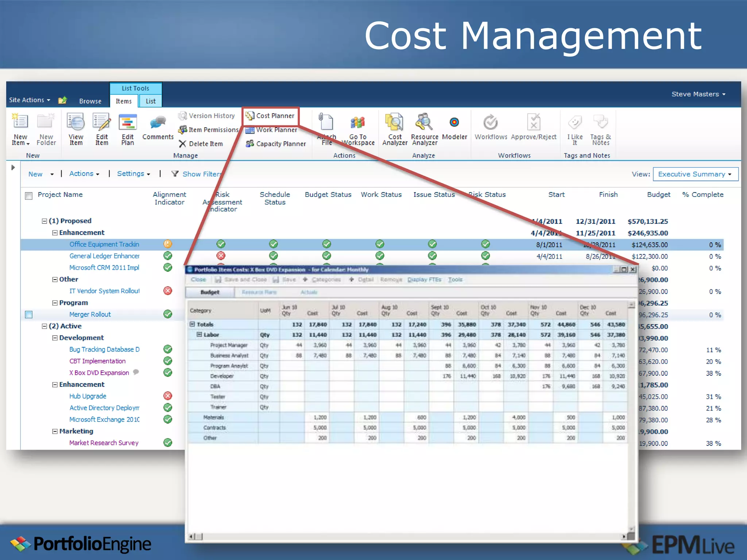Switch to Actuals tab in cost window
Image resolution: width=747 pixels, height=560 pixels.
pyautogui.click(x=309, y=292)
